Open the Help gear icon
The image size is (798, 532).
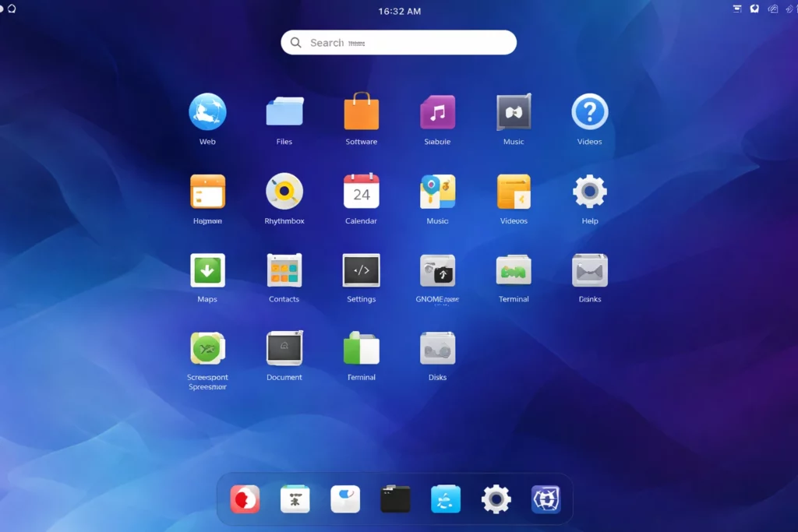click(x=590, y=192)
